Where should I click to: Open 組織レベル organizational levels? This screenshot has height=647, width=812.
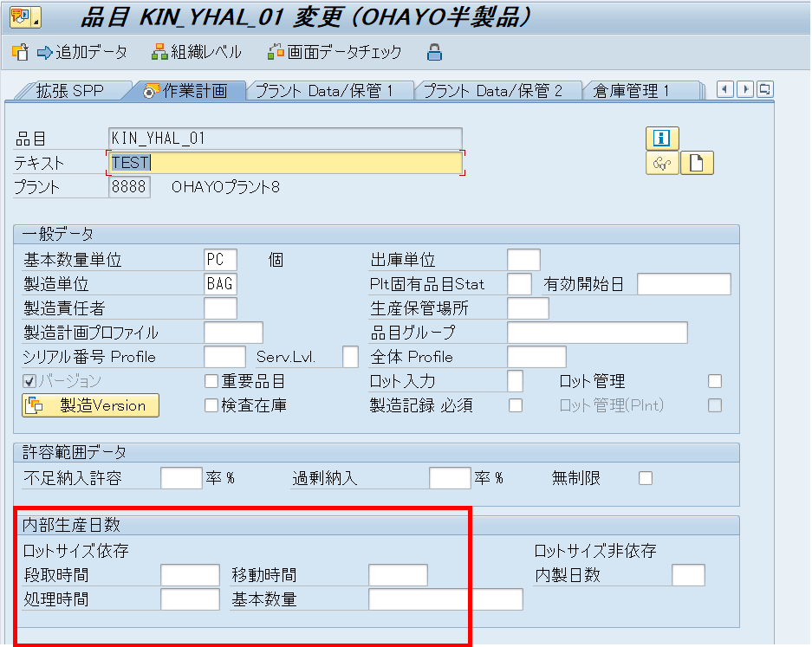click(196, 53)
